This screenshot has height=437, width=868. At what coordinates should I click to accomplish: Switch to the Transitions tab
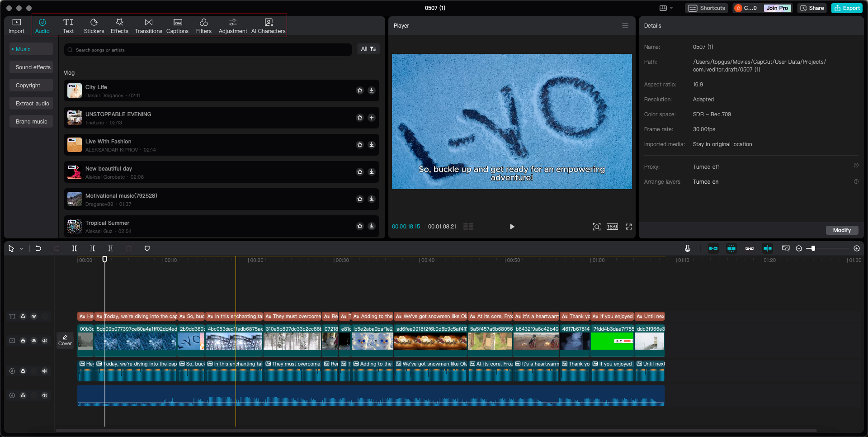click(x=148, y=25)
